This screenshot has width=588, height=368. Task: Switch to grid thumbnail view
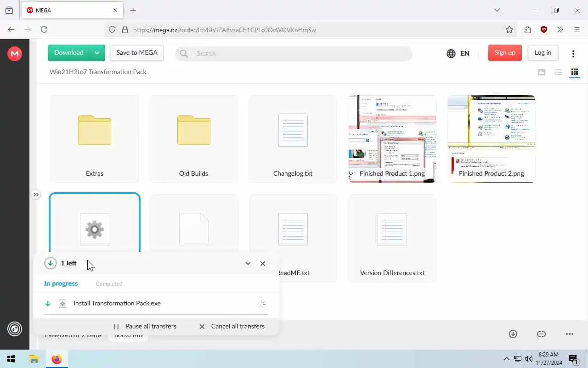point(575,72)
